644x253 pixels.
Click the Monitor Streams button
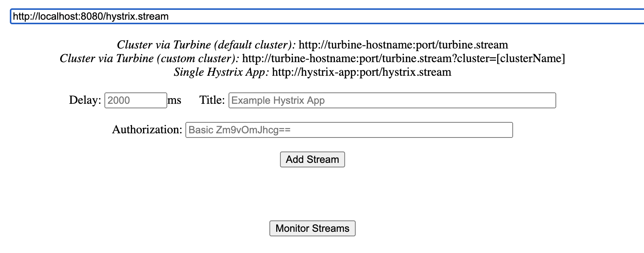(x=312, y=228)
